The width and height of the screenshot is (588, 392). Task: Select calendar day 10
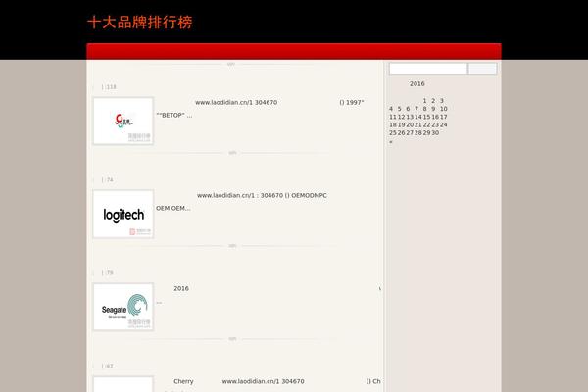(x=444, y=109)
